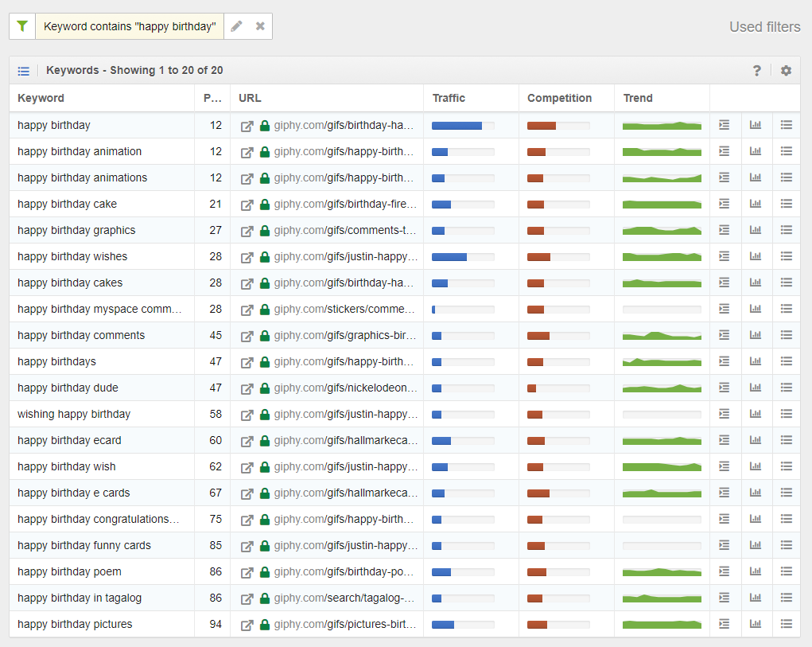Edit the "happy birthday" keyword filter
812x647 pixels.
point(236,26)
